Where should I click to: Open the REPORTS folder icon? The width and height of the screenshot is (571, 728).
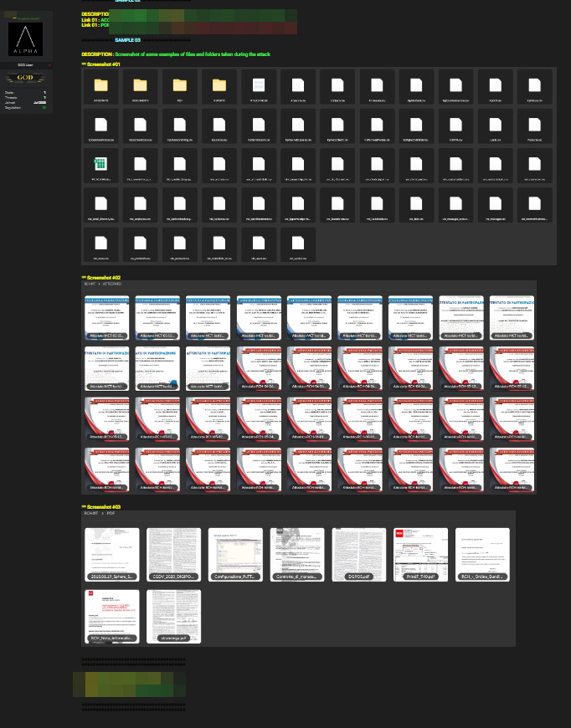(219, 85)
